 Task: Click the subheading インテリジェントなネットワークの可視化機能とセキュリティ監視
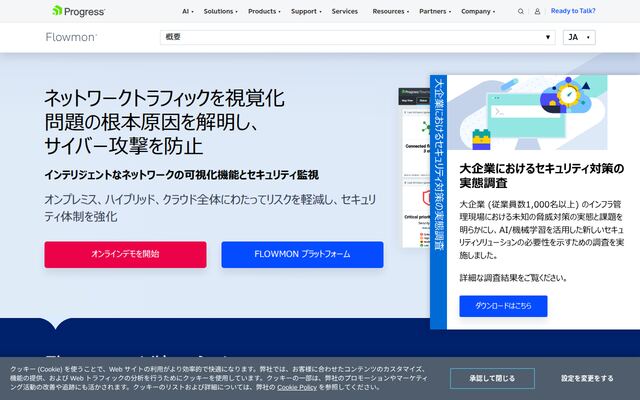click(x=182, y=175)
